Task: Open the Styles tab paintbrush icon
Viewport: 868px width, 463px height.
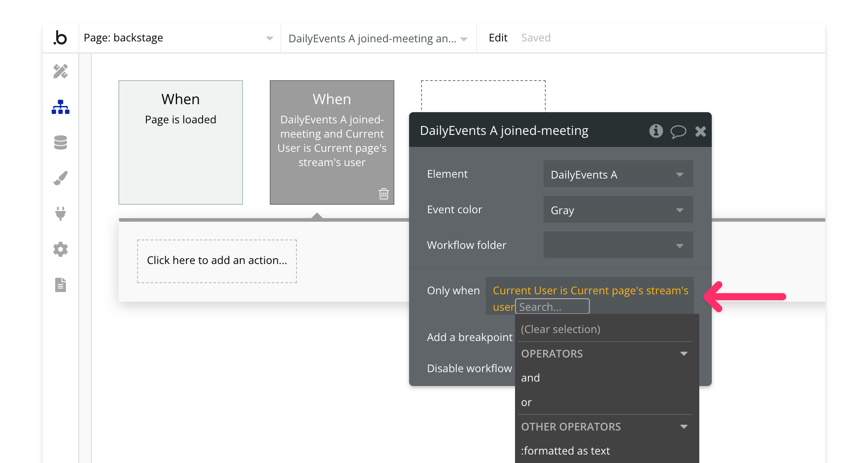Action: point(61,178)
